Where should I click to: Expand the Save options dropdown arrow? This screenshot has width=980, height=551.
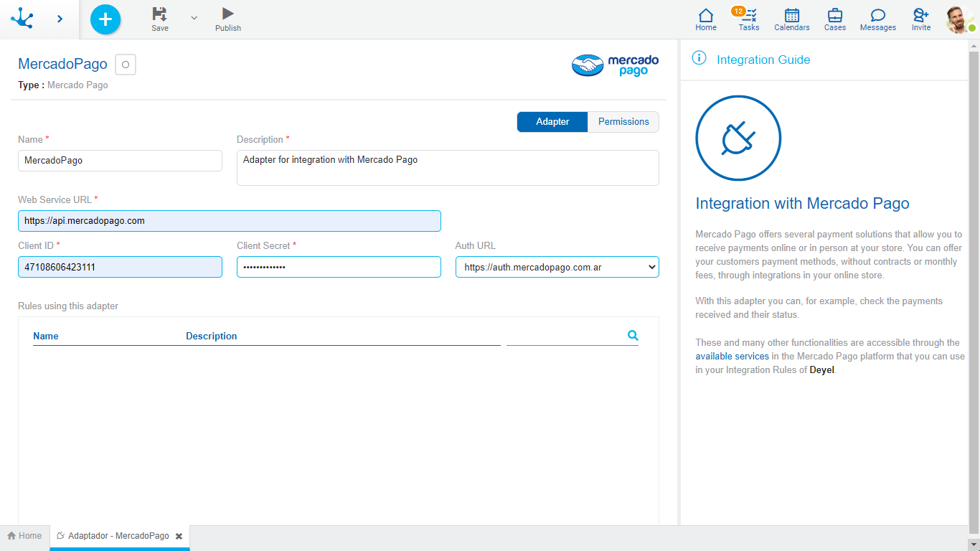[x=194, y=18]
